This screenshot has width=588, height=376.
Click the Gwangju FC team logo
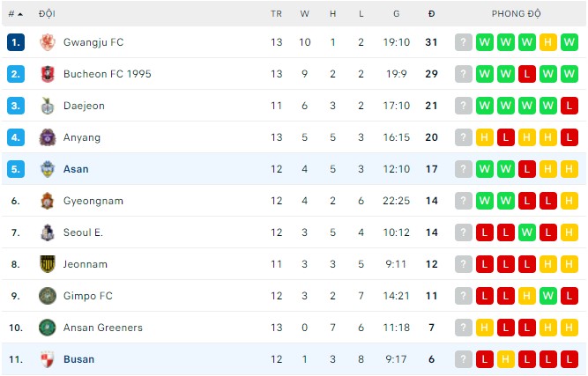pos(48,42)
